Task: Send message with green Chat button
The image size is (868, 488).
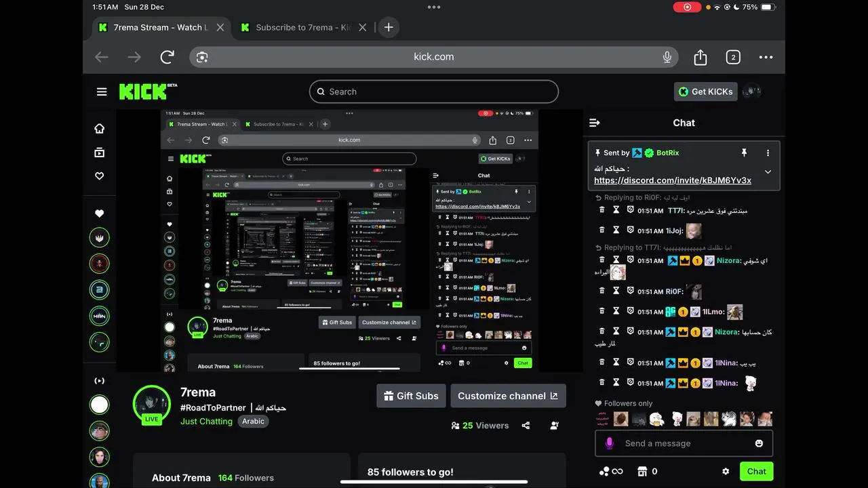Action: [756, 471]
